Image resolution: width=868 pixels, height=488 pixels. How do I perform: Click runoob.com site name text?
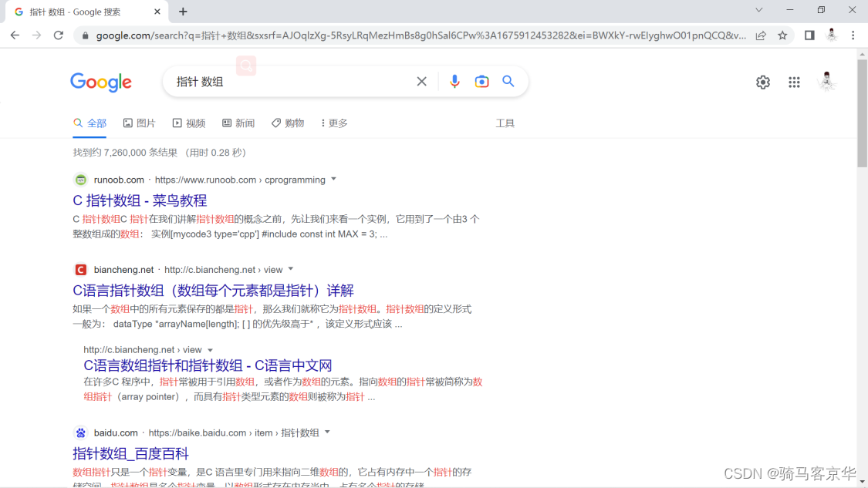tap(119, 180)
